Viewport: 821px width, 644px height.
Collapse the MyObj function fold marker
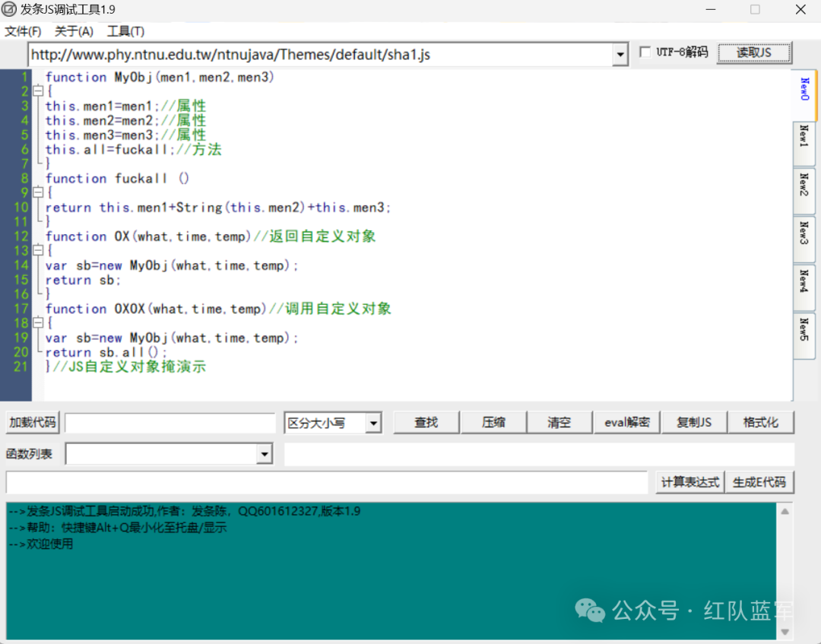(37, 91)
